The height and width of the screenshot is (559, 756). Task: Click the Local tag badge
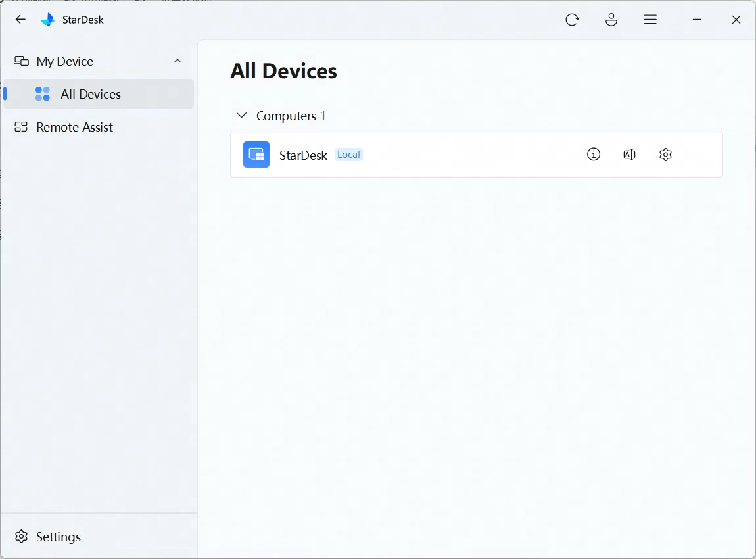pos(348,155)
